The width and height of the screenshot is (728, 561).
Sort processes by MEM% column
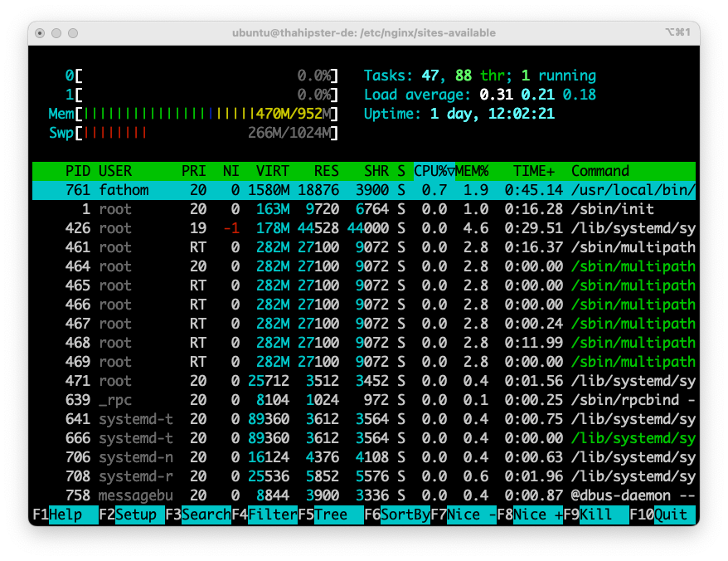click(474, 171)
